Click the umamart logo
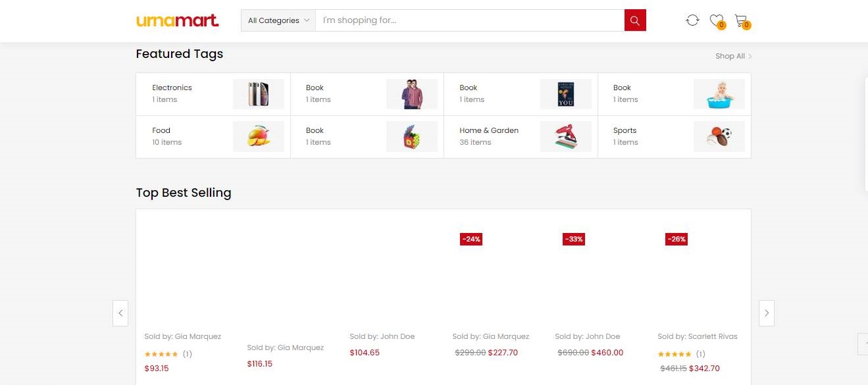This screenshot has width=868, height=385. pyautogui.click(x=178, y=20)
